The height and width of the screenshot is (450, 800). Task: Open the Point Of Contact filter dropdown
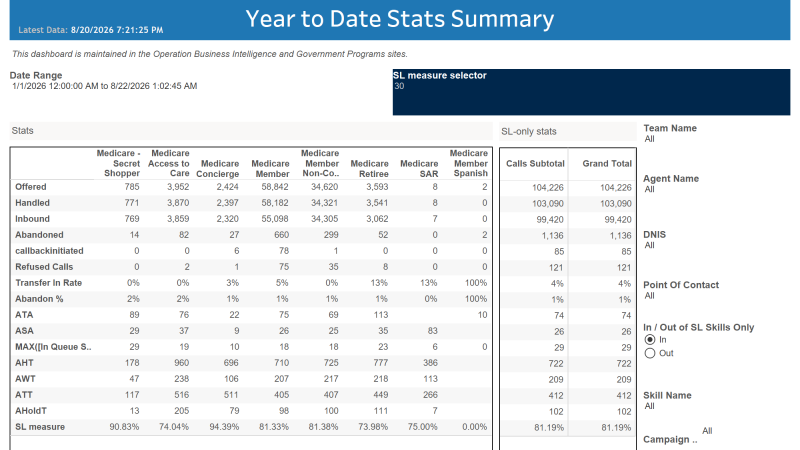point(649,296)
